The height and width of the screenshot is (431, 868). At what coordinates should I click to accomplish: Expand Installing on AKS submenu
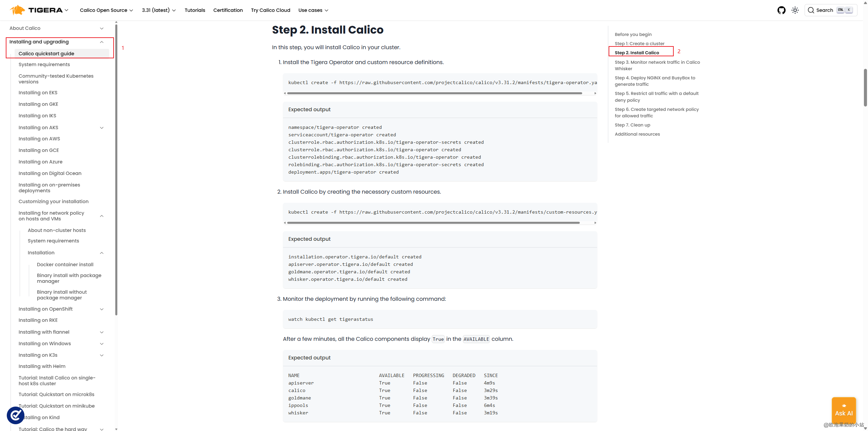coord(102,128)
